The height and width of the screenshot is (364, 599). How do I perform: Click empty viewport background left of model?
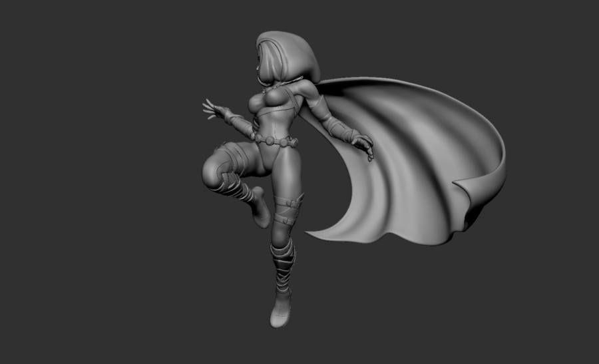(100, 180)
